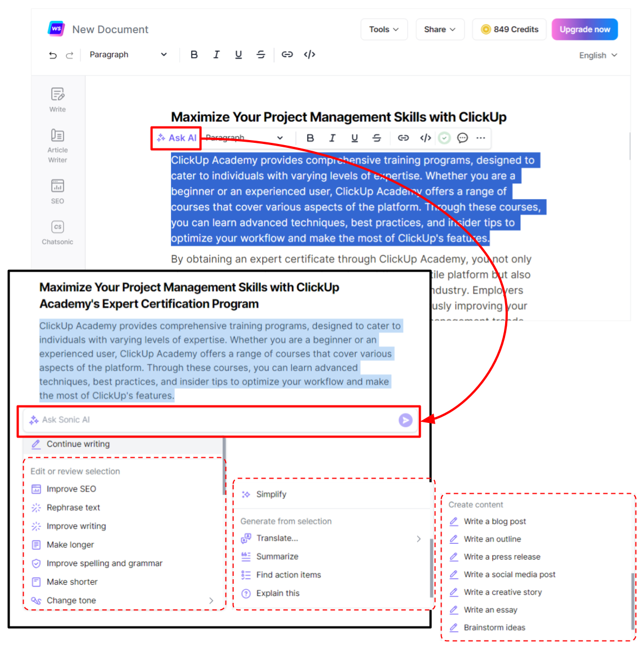Open the English language dropdown
Viewport: 644px width, 649px height.
click(x=597, y=55)
